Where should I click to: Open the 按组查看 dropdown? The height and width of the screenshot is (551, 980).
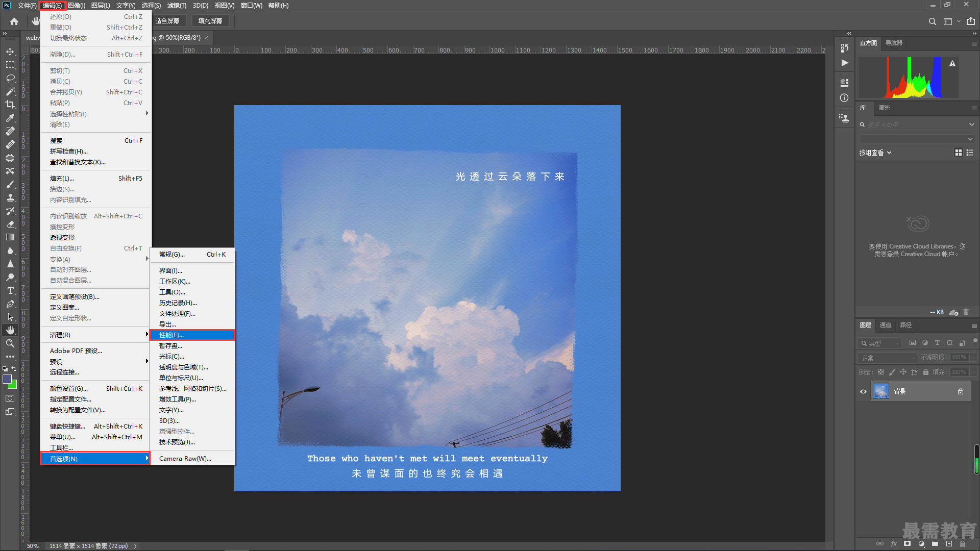coord(875,153)
